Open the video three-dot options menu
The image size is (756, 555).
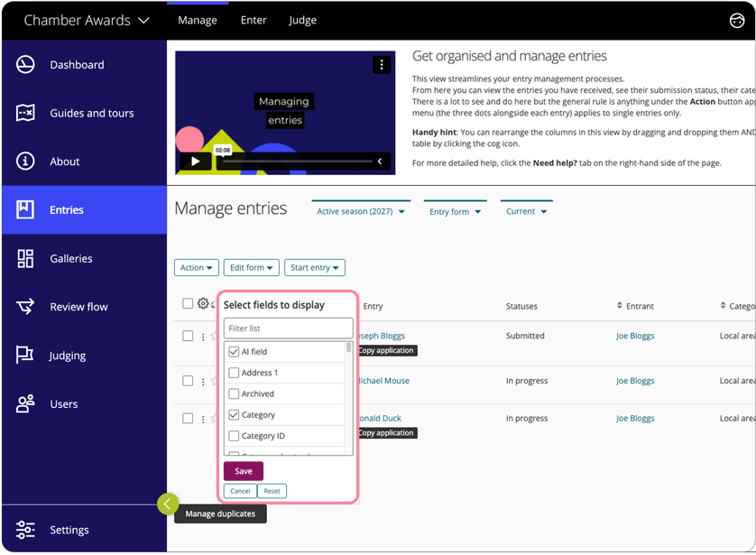(382, 65)
